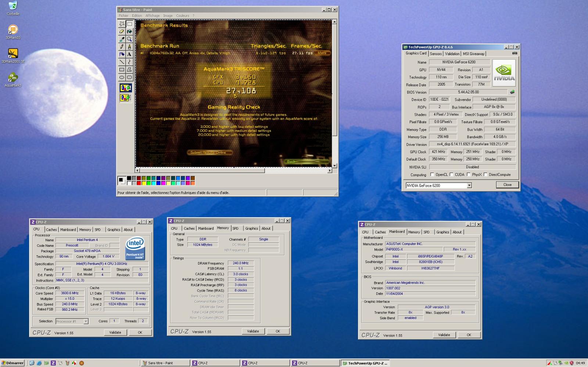The height and width of the screenshot is (367, 588).
Task: Enable the CUDA checkbox in GPU-Z
Action: click(x=451, y=174)
